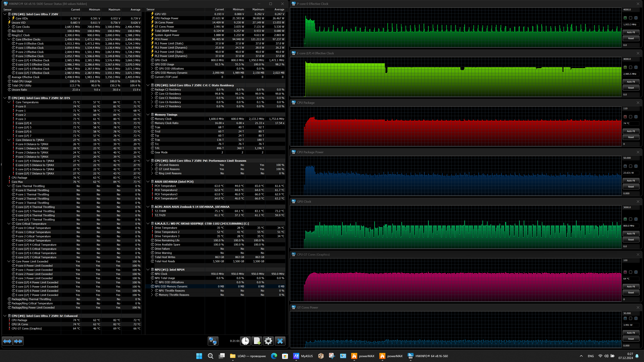Screen dimensions: 644x362
Task: Toggle the middle empty checkbox in CPU Package graph
Action: click(631, 117)
